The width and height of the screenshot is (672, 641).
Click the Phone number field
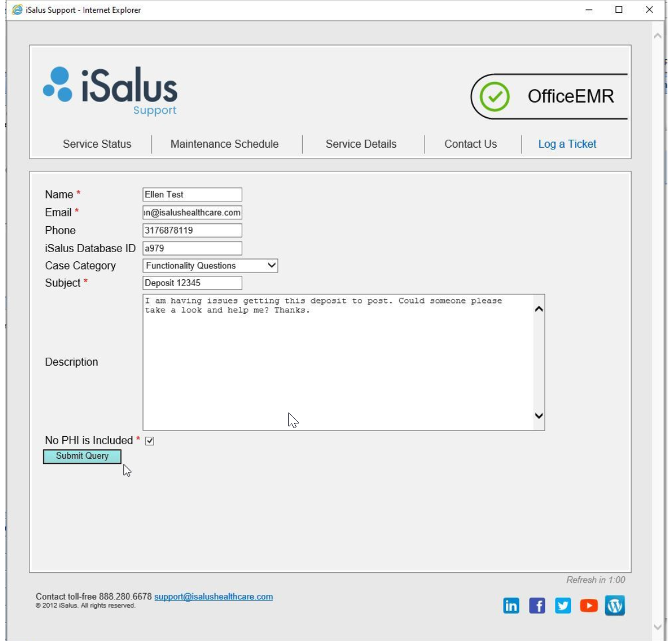(x=192, y=230)
